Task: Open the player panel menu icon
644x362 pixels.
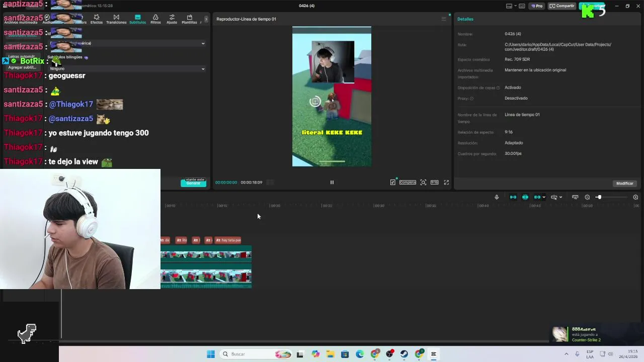Action: pos(443,19)
